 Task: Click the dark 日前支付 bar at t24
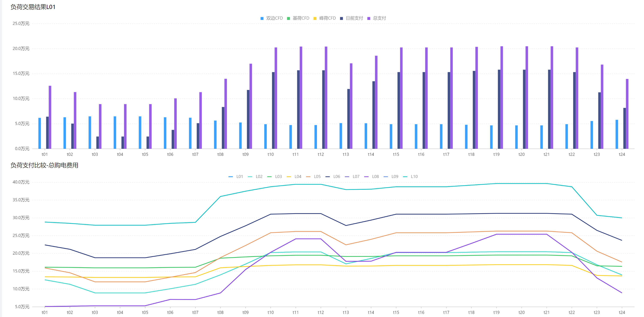pyautogui.click(x=624, y=128)
